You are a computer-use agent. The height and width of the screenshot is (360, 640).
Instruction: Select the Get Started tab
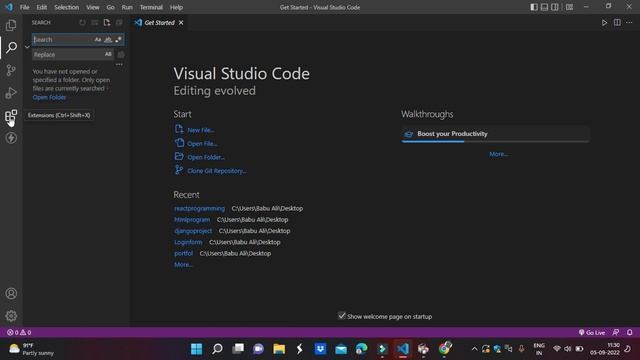pos(159,22)
